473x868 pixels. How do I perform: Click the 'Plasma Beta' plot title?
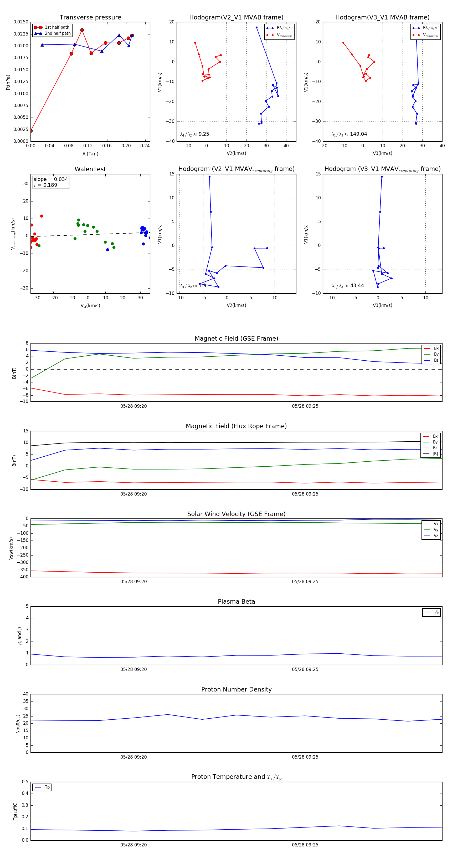coord(236,602)
